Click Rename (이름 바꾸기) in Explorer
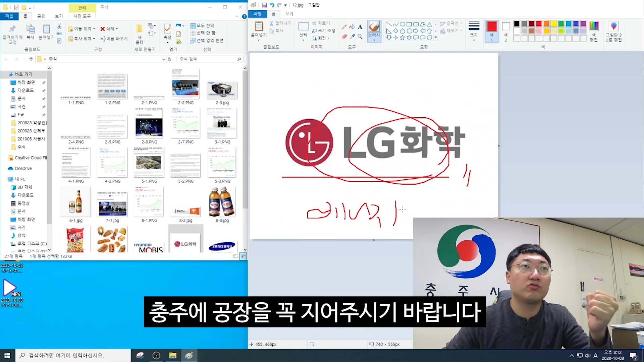Viewport: 644px width, 362px height. point(114,39)
